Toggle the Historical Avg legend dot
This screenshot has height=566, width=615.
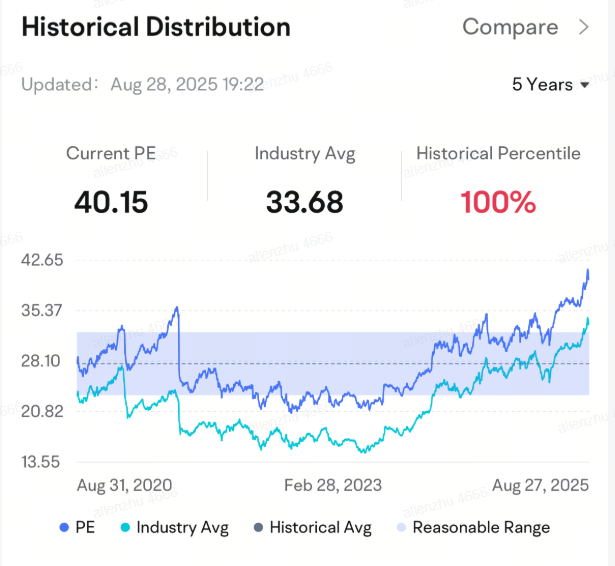click(258, 527)
